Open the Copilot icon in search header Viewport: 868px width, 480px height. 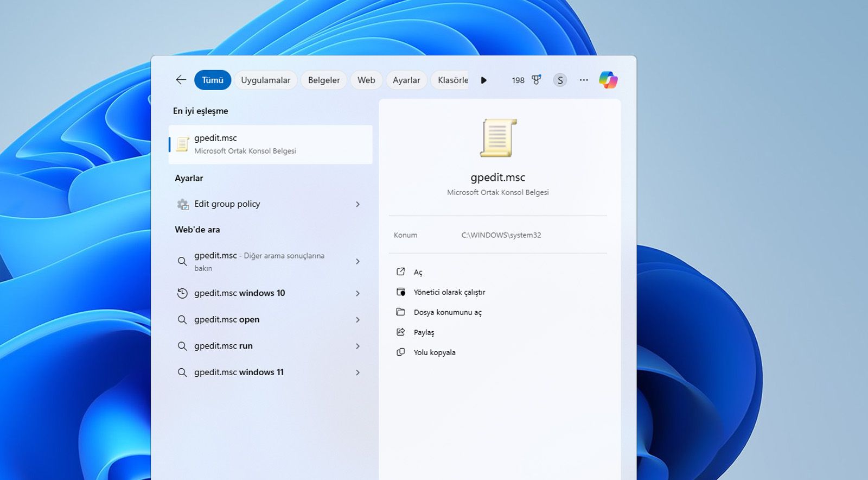pos(608,80)
